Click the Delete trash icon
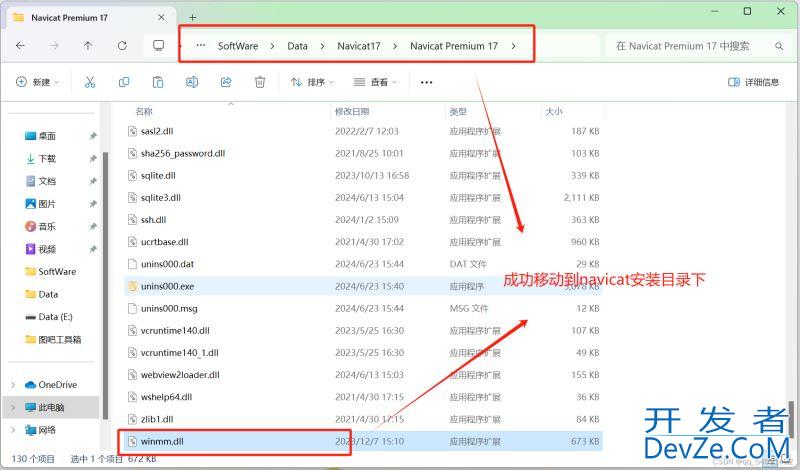Screen dimensions: 800x470 260,82
